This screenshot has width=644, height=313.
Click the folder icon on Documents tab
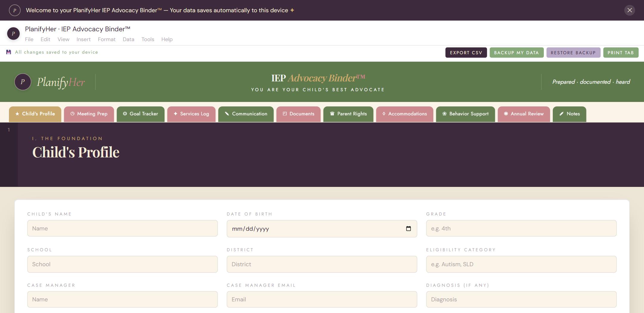[285, 114]
